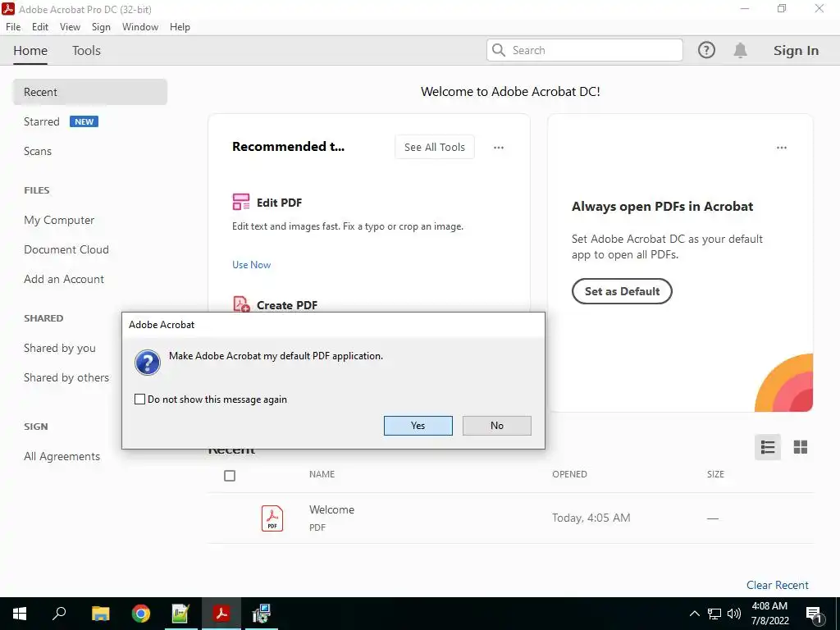Open the Window menu

tap(140, 27)
